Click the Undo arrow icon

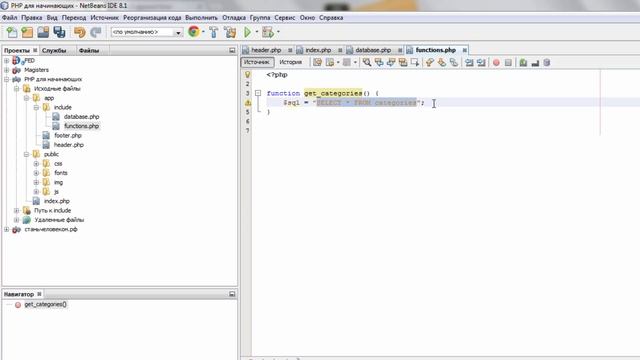[x=80, y=32]
